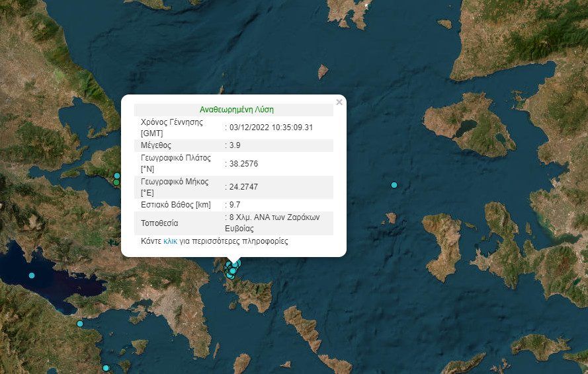Viewport: 588px width, 374px height.
Task: Select the longitude value 24.2747
Action: coord(243,187)
